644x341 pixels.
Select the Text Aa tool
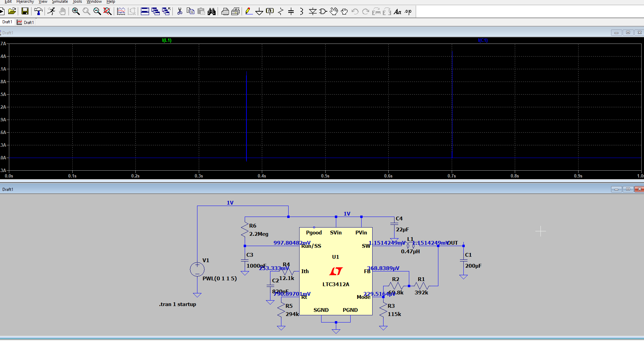pos(398,11)
